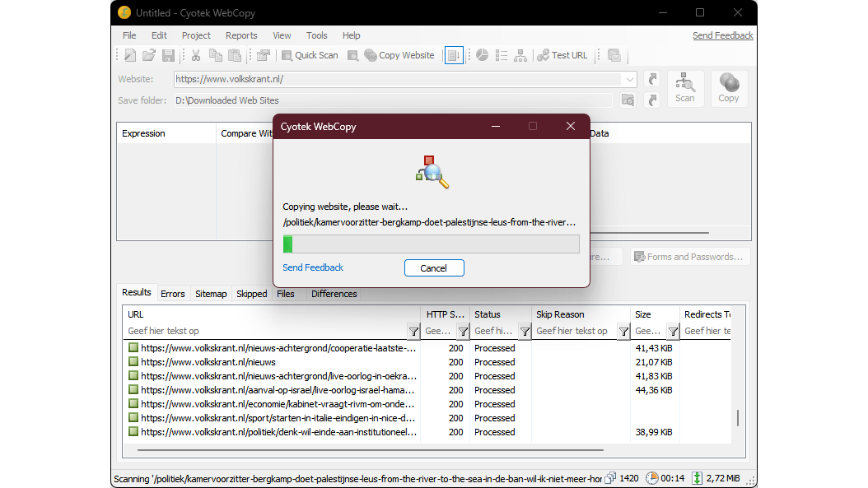Open the Help menu
Image resolution: width=868 pixels, height=488 pixels.
351,35
